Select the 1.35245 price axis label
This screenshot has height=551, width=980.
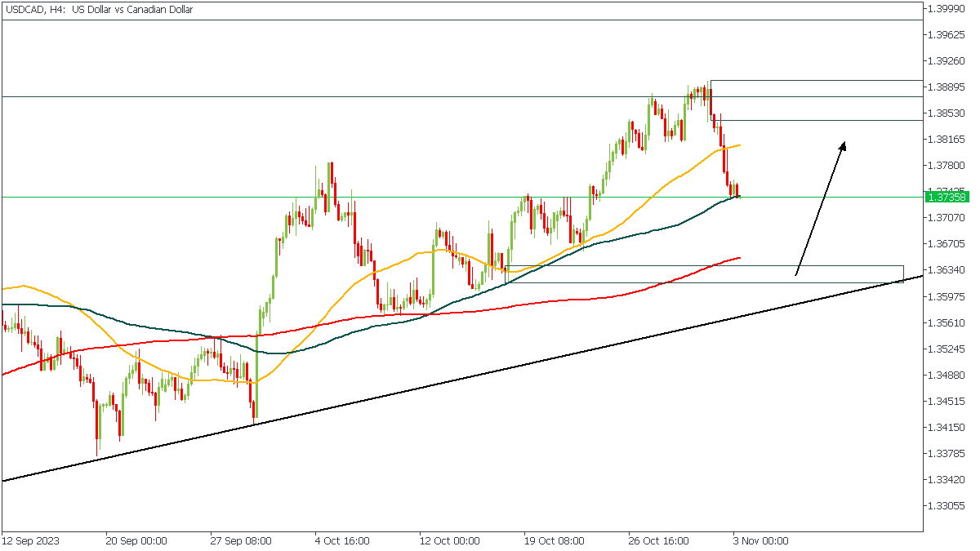coord(947,349)
